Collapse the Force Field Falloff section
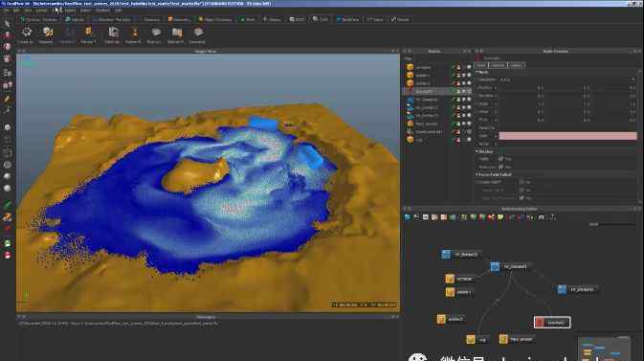The height and width of the screenshot is (361, 644). click(477, 174)
